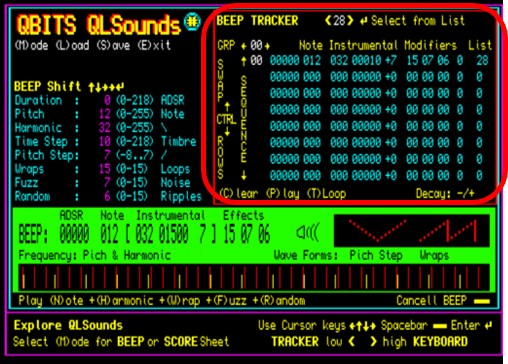Toggle +(R)andom in the play options
The width and height of the screenshot is (508, 364).
279,301
